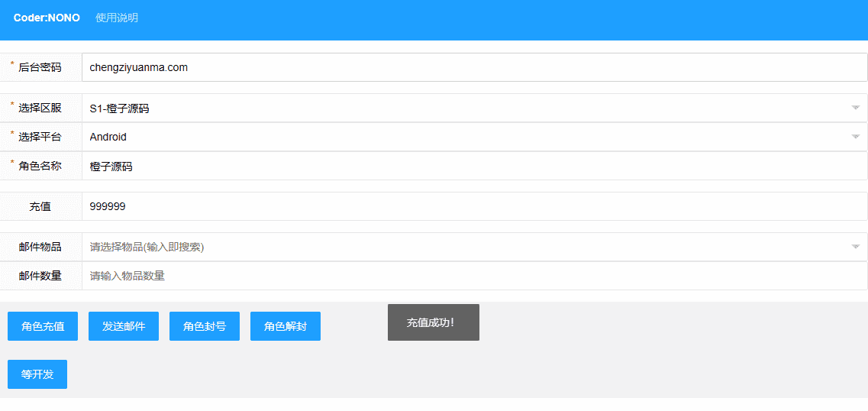Open the 选择区服 dropdown arrow
The height and width of the screenshot is (411, 868).
pyautogui.click(x=855, y=108)
